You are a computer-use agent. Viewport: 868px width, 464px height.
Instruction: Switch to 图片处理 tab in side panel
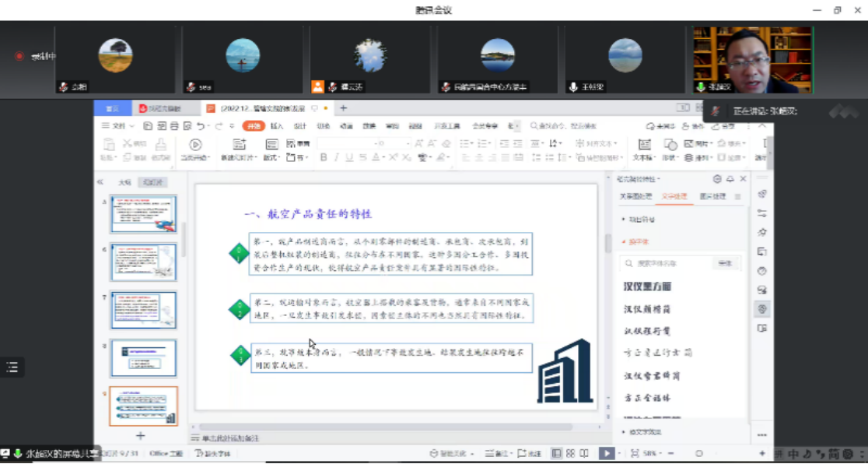click(712, 197)
